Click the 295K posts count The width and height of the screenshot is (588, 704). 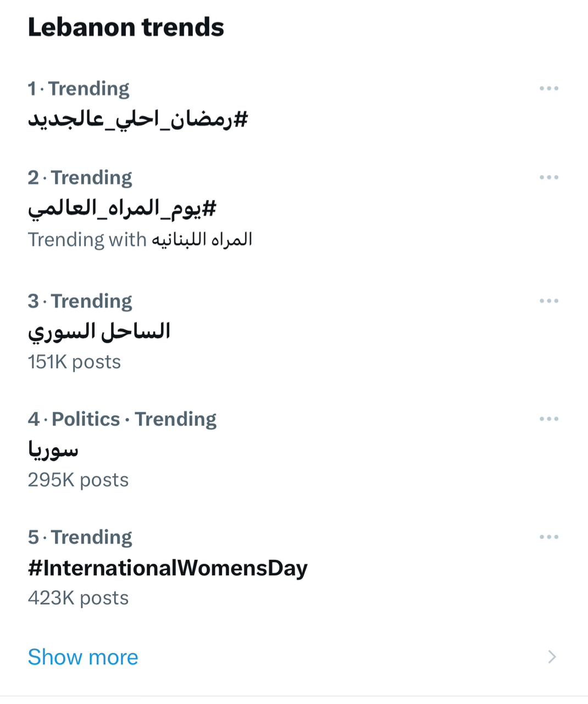point(78,480)
